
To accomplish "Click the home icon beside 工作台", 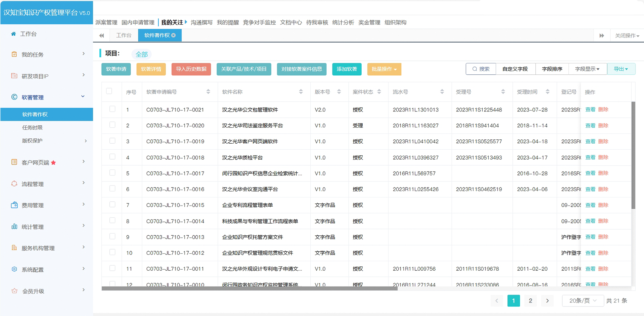I will click(x=13, y=34).
